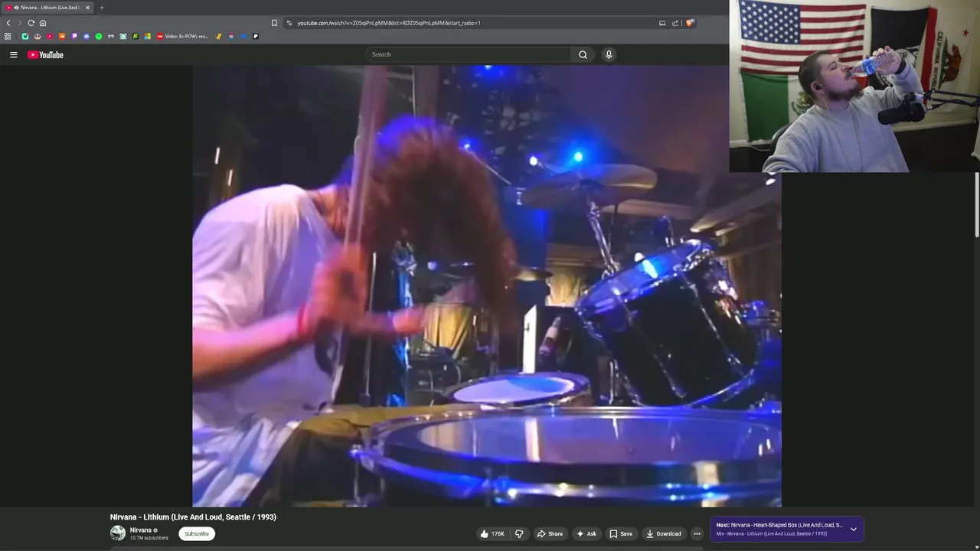Open the green Spotify bookmark icon

[x=99, y=36]
